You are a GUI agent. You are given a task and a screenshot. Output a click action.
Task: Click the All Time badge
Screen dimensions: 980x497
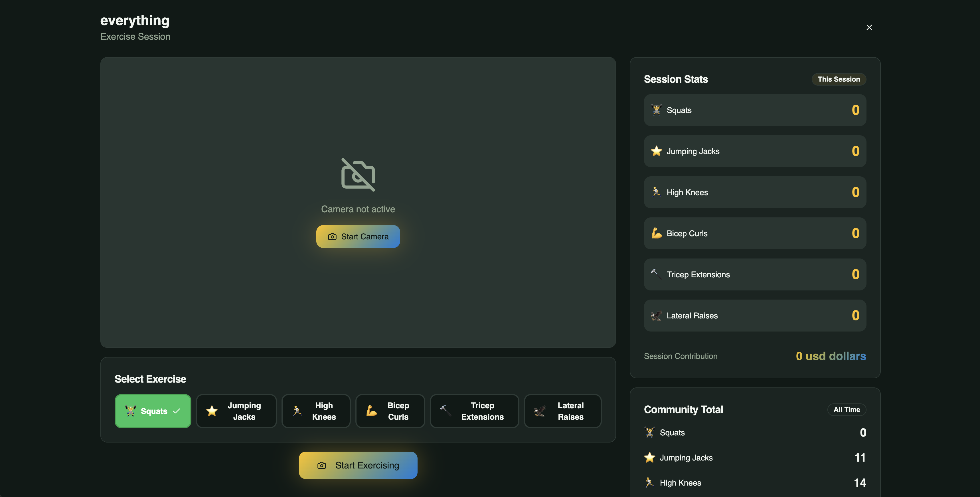pos(847,409)
